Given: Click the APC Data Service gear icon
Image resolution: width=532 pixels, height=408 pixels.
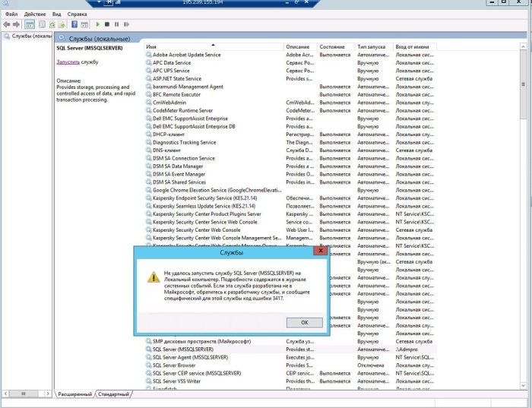Looking at the screenshot, I should (149, 62).
